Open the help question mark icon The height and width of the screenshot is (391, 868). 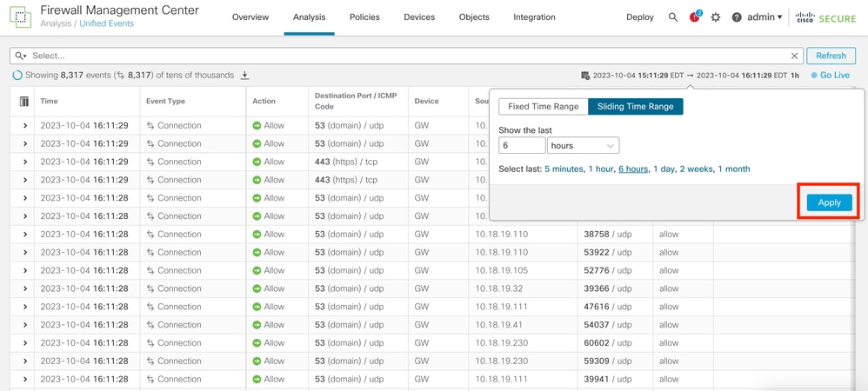[x=737, y=17]
